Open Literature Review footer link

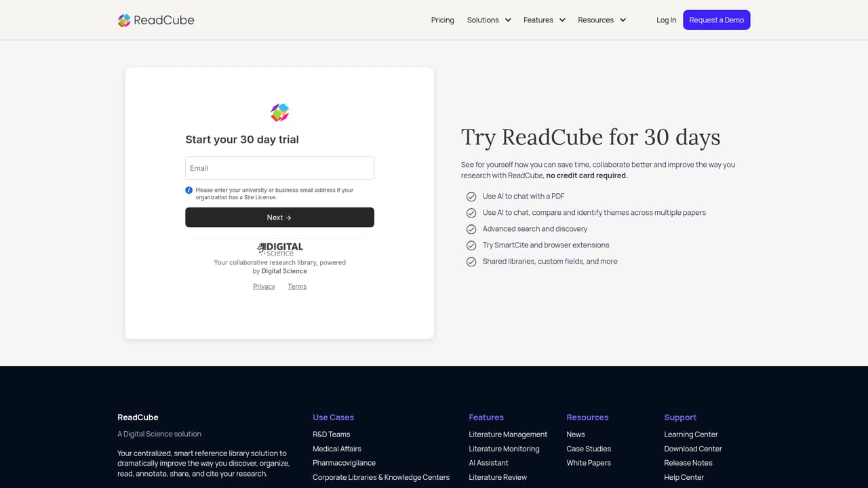[498, 477]
